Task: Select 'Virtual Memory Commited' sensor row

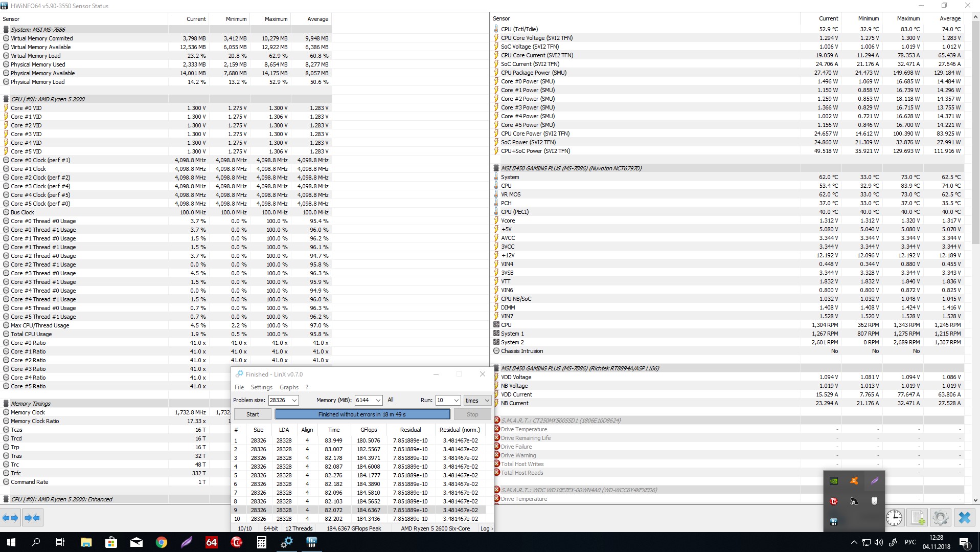Action: [167, 38]
